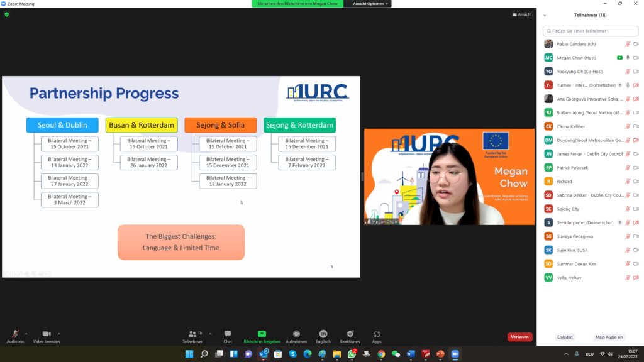Image resolution: width=644 pixels, height=362 pixels.
Task: Expand audio options arrow next to microphone
Action: (26, 334)
